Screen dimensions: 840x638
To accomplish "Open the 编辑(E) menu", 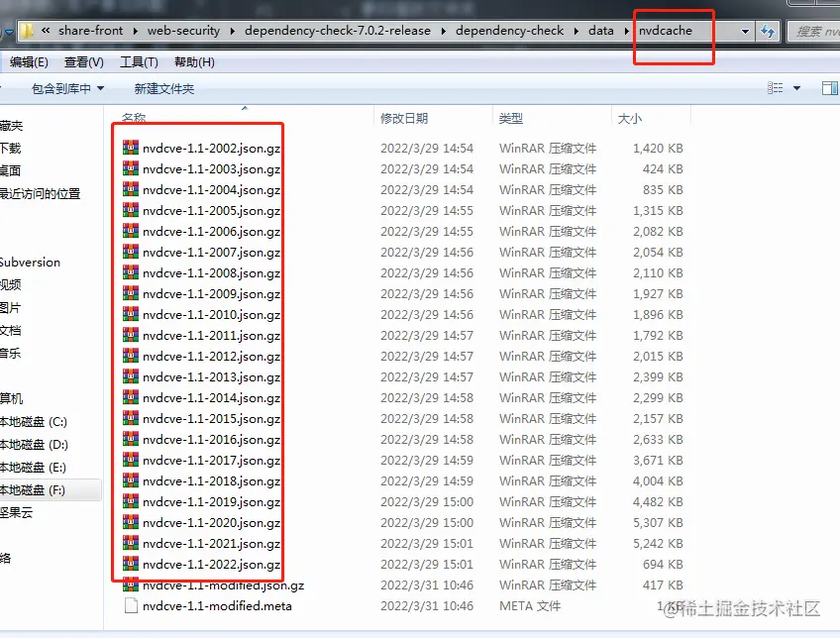I will 29,62.
